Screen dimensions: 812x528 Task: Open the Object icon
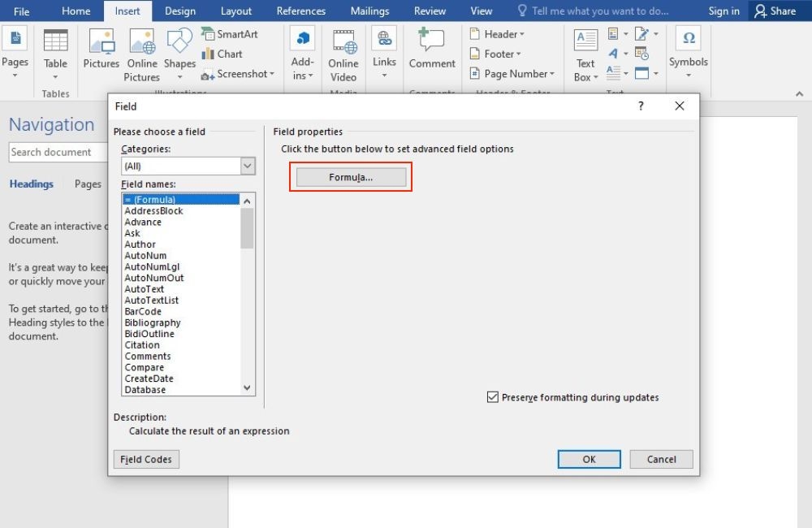click(641, 73)
